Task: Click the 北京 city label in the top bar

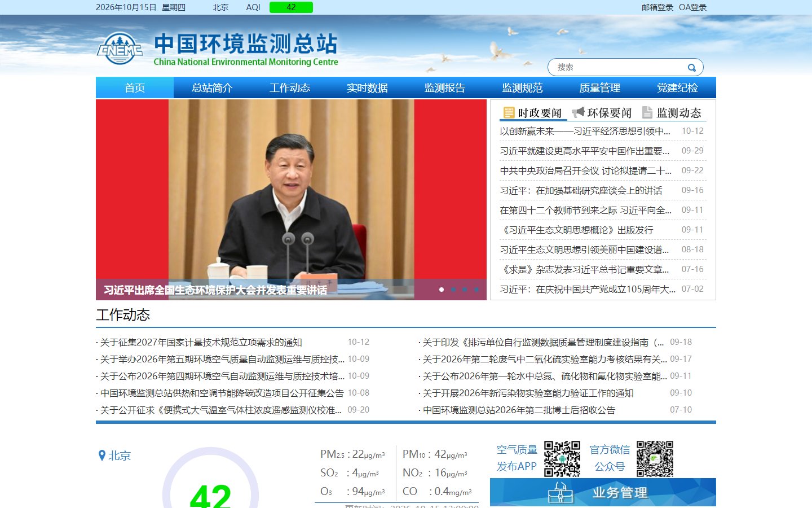Action: coord(220,7)
